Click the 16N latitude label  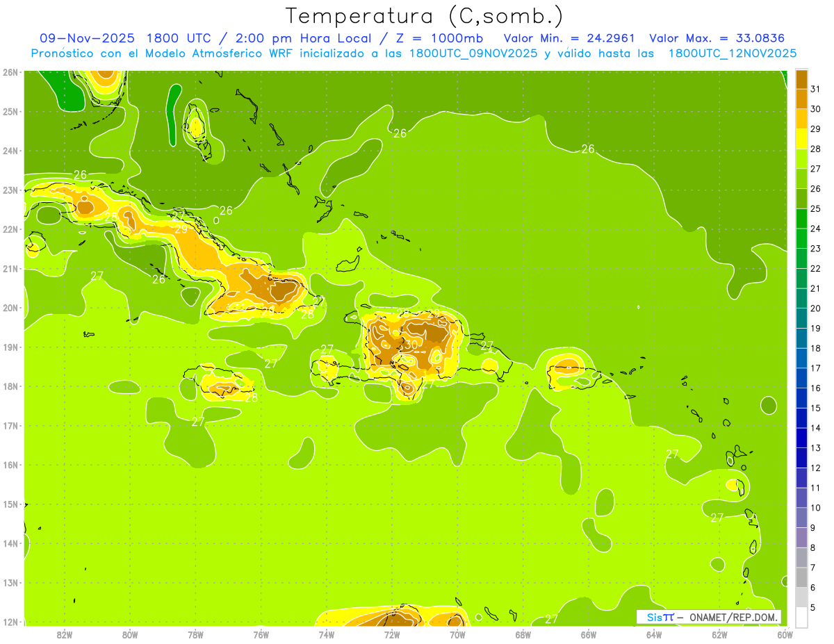tap(10, 465)
